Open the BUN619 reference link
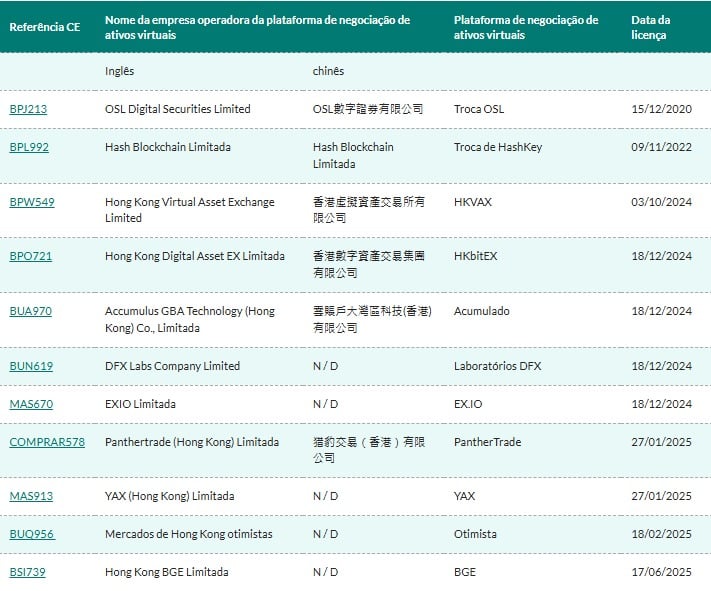The width and height of the screenshot is (711, 591). coord(31,366)
